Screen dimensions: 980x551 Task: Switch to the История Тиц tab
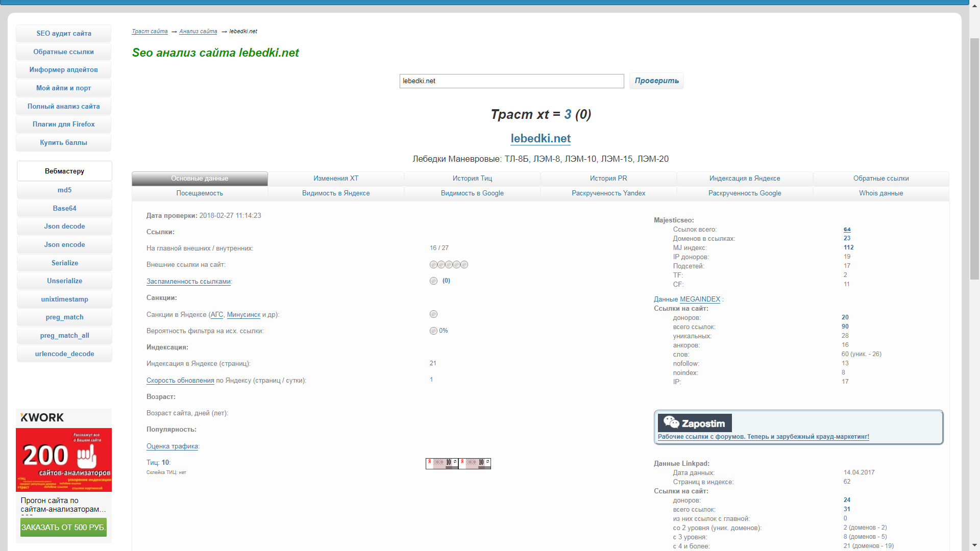point(472,179)
